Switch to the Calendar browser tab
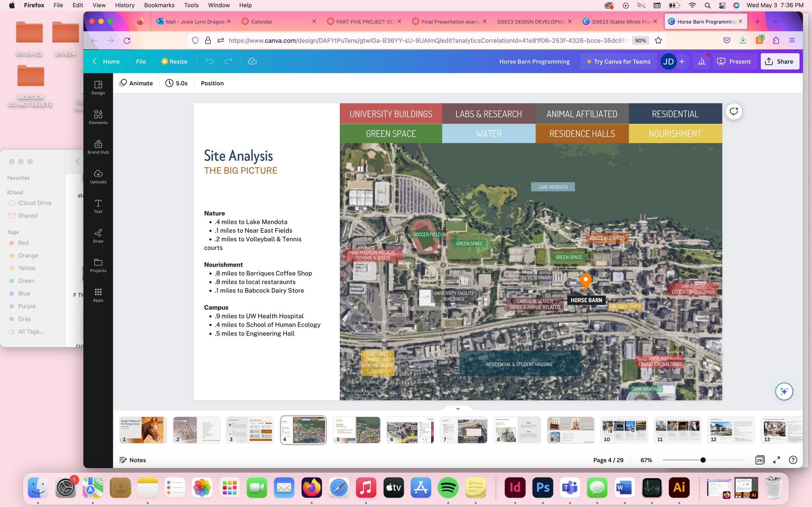The height and width of the screenshot is (507, 812). click(x=261, y=22)
